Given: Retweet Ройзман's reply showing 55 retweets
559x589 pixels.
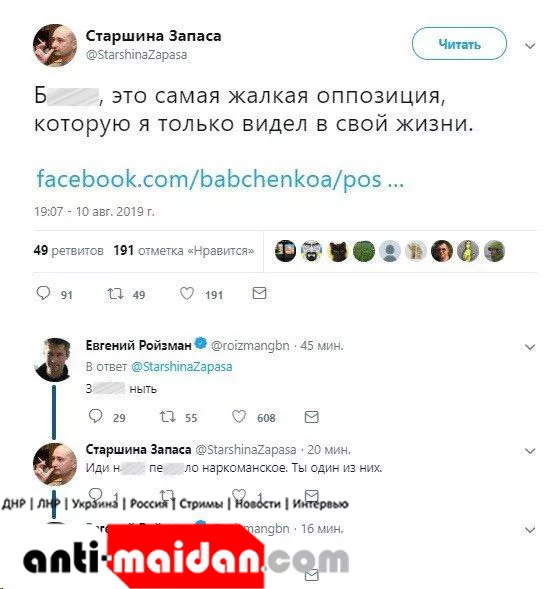Looking at the screenshot, I should point(168,417).
